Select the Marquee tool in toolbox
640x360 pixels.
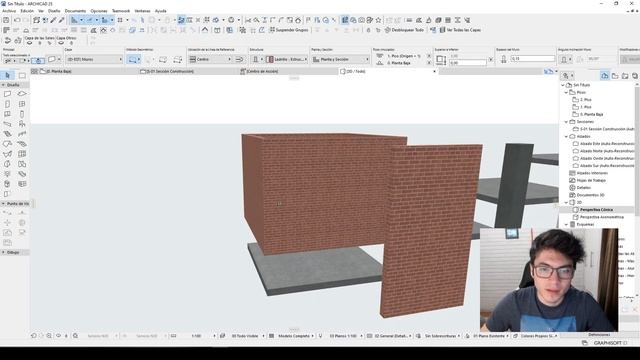click(x=22, y=76)
